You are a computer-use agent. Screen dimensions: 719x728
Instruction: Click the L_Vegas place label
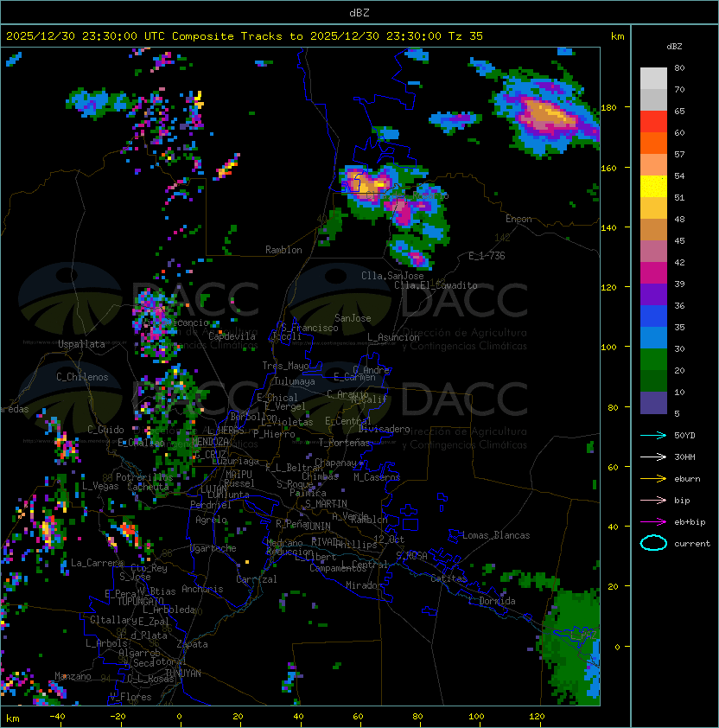[100, 486]
